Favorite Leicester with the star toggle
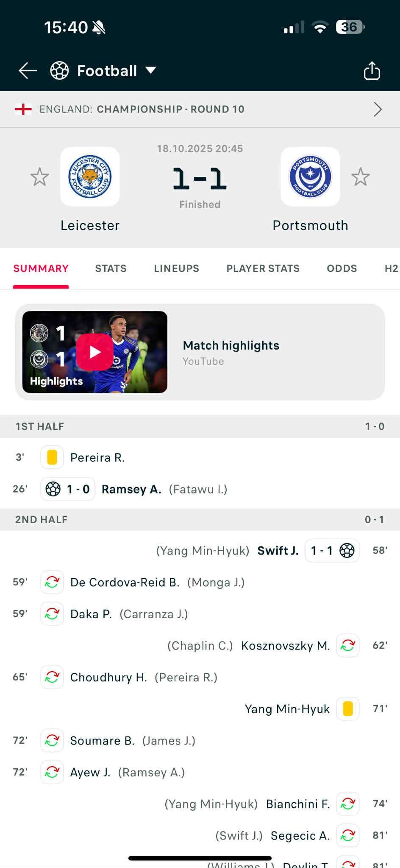The height and width of the screenshot is (868, 400). [x=39, y=177]
